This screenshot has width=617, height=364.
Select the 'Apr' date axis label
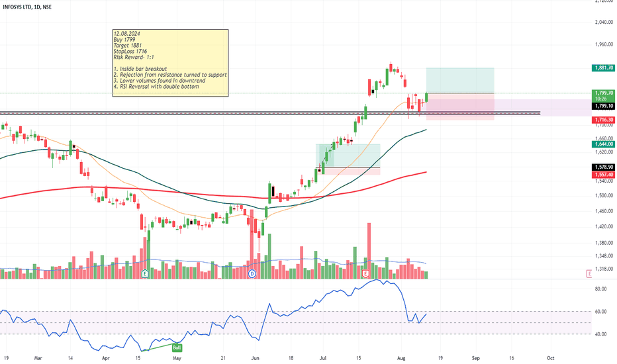(105, 358)
